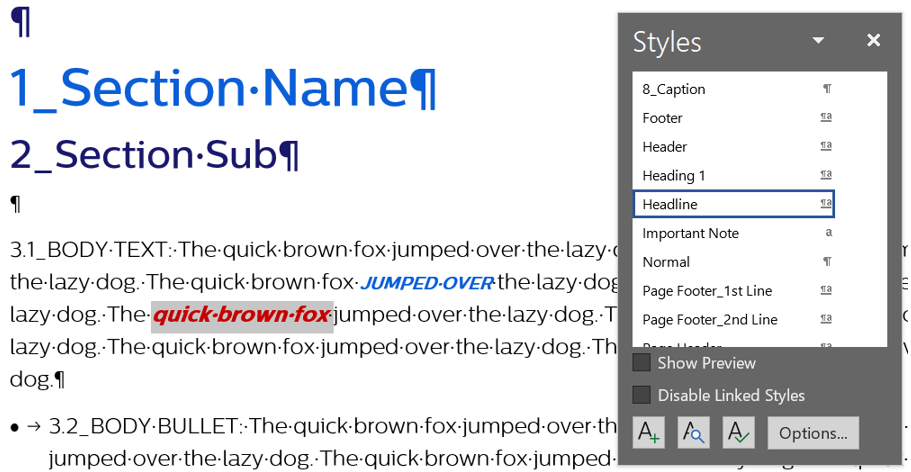Screen dimensions: 911x472
Task: Pick the Page Footer_2nd Line style
Action: (710, 320)
